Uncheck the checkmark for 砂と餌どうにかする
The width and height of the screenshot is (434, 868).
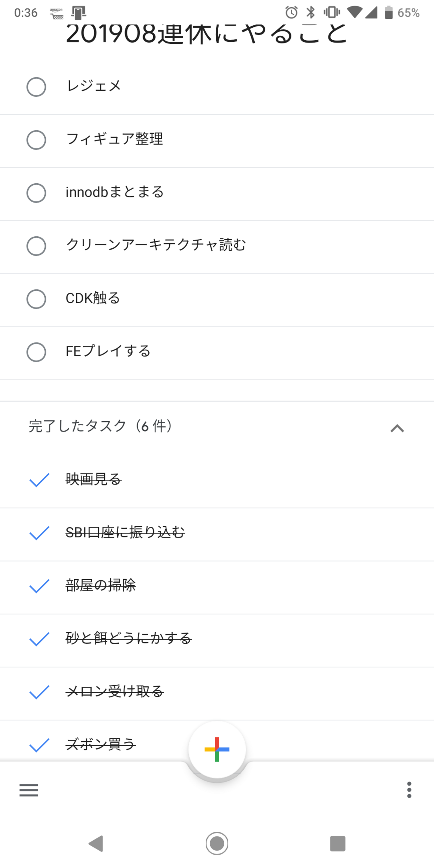[39, 639]
